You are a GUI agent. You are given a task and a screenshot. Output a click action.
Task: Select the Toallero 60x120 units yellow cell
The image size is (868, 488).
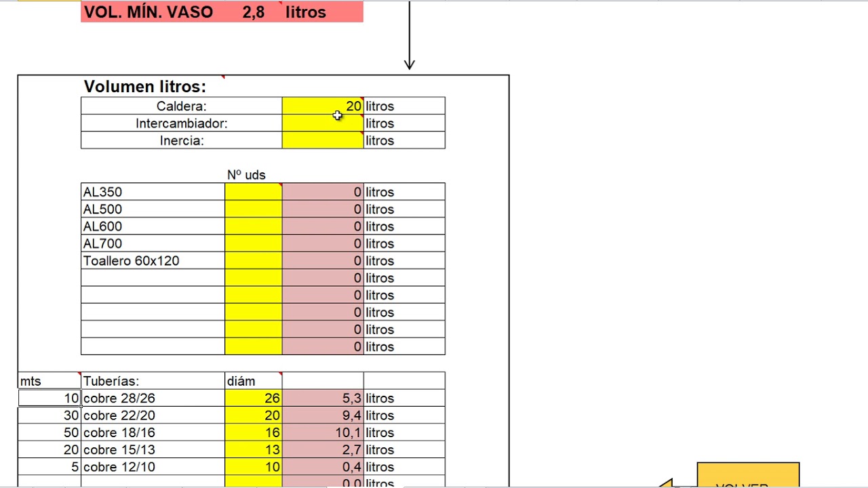point(253,261)
